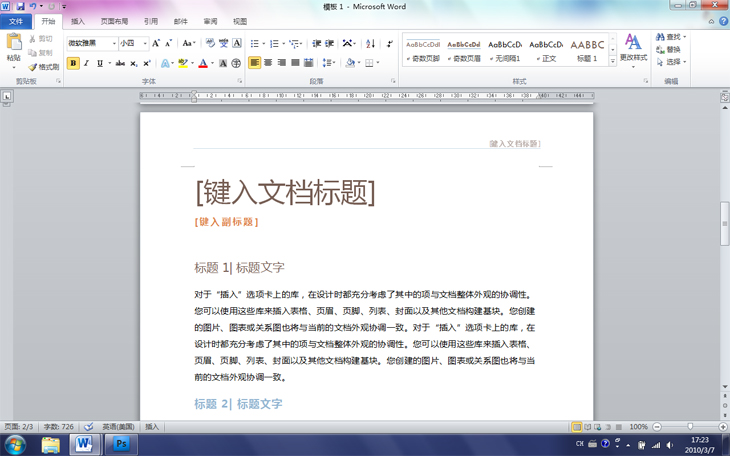
Task: Click the Cut (剪切) scissors button
Action: (x=41, y=39)
